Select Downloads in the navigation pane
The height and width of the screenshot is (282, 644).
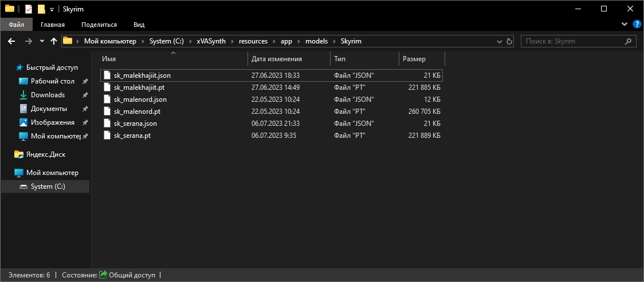[48, 95]
